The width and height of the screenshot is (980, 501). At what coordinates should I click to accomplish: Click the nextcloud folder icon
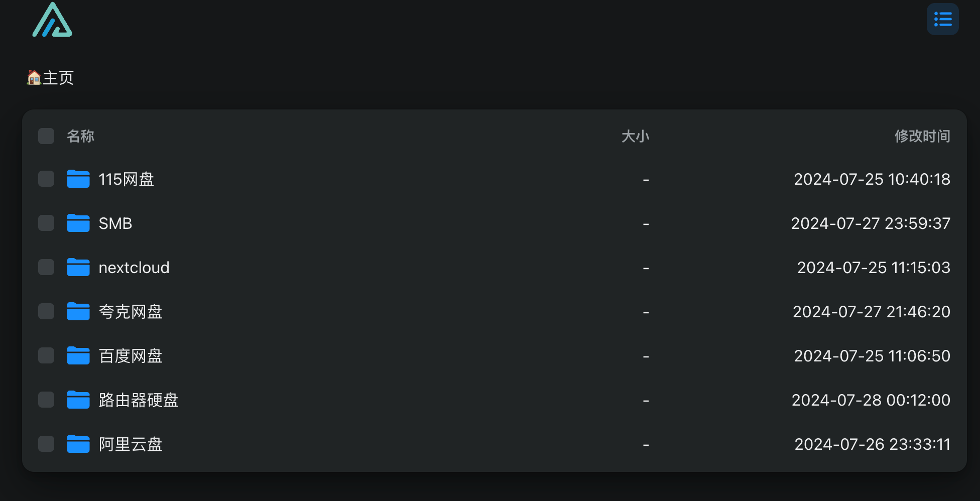(78, 267)
